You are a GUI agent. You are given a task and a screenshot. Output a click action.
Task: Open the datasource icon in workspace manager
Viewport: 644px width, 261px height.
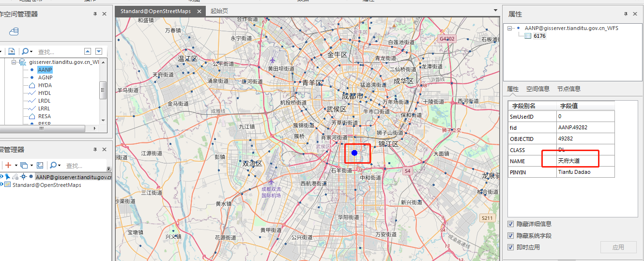click(14, 32)
